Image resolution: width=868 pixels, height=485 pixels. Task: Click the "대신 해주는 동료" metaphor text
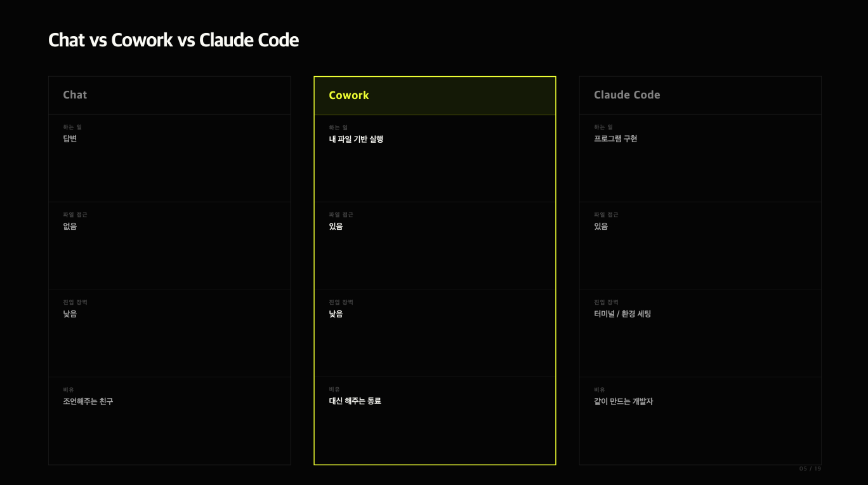coord(355,401)
